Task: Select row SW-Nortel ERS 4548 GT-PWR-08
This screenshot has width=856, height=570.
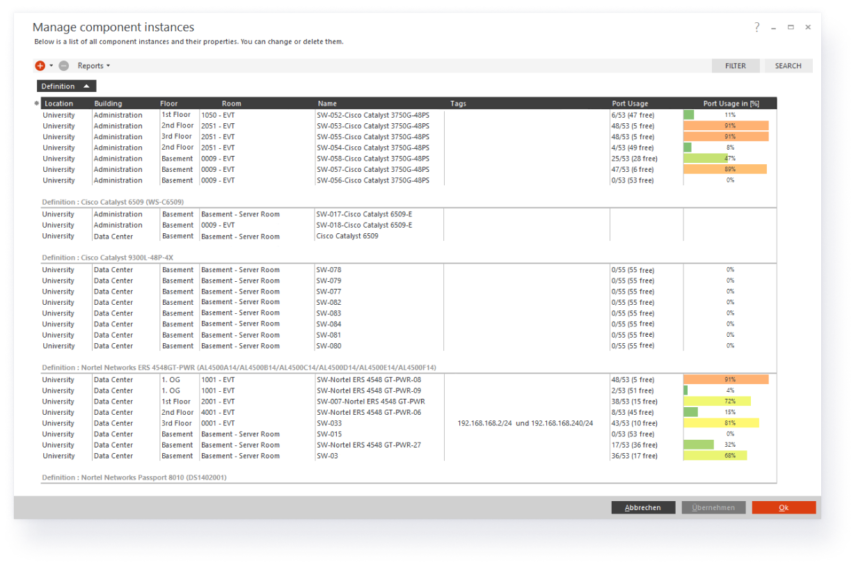Action: [x=408, y=380]
